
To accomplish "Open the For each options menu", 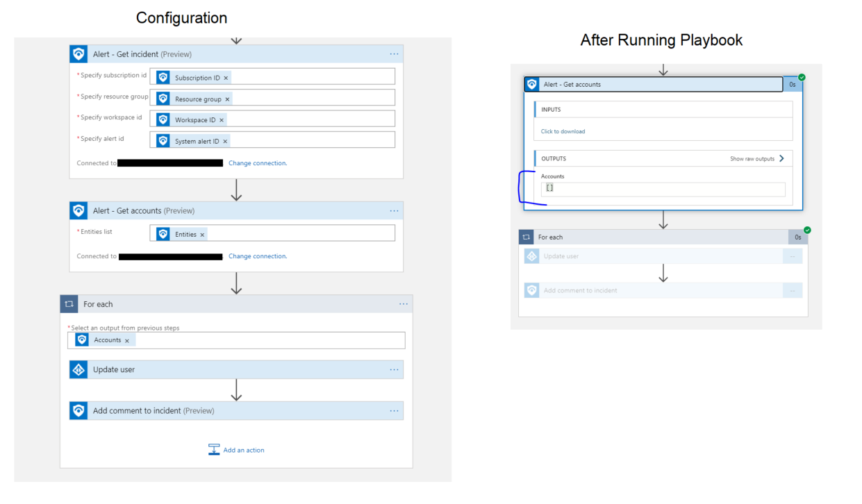I will click(x=404, y=303).
